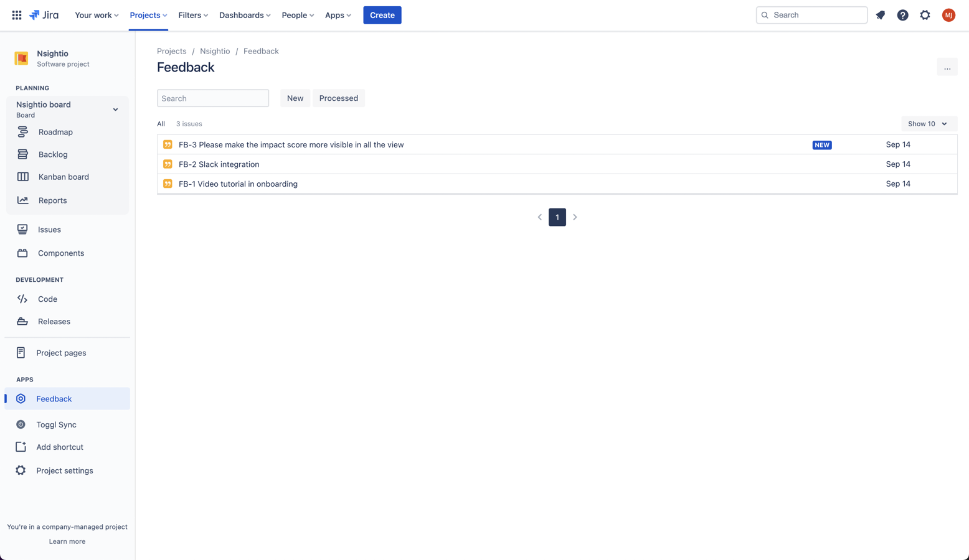969x560 pixels.
Task: Click the Issues icon in sidebar
Action: point(22,230)
